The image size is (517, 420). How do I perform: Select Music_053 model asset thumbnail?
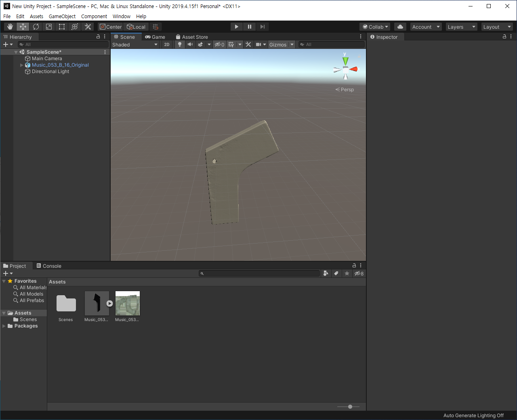97,303
